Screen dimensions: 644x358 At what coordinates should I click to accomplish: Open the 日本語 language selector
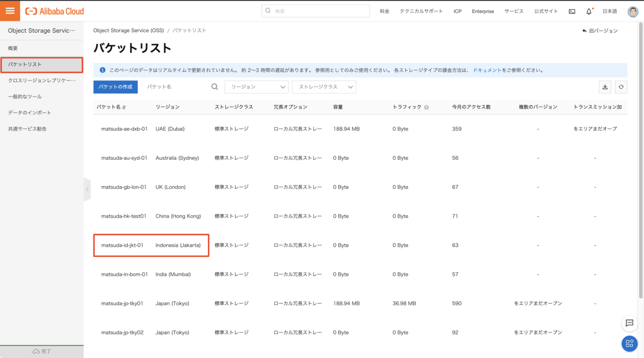[610, 11]
